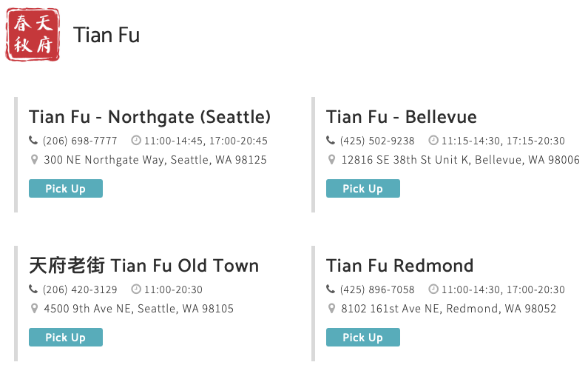Open the Tian Fu Redmond heading
This screenshot has width=588, height=365.
tap(399, 266)
